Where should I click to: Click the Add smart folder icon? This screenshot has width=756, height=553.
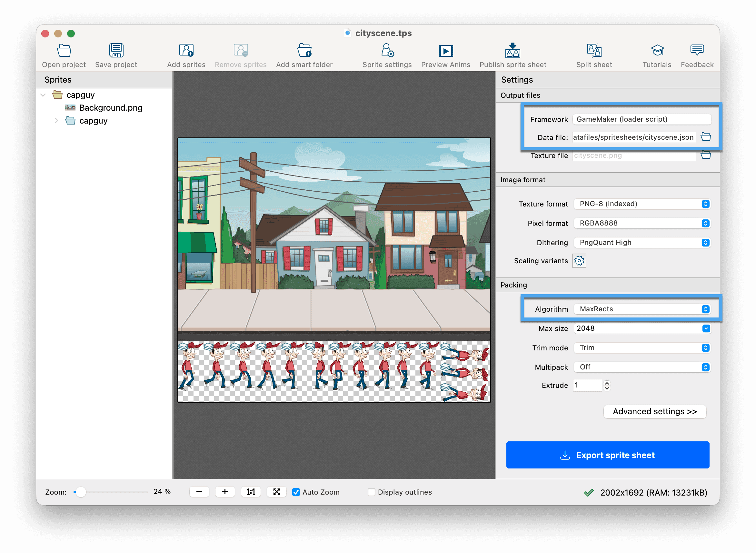coord(304,51)
